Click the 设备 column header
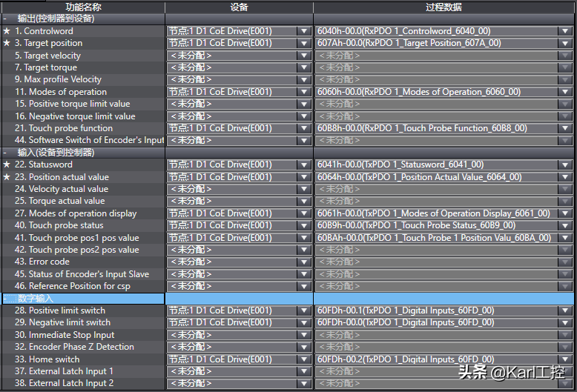The image size is (577, 392). (x=239, y=7)
